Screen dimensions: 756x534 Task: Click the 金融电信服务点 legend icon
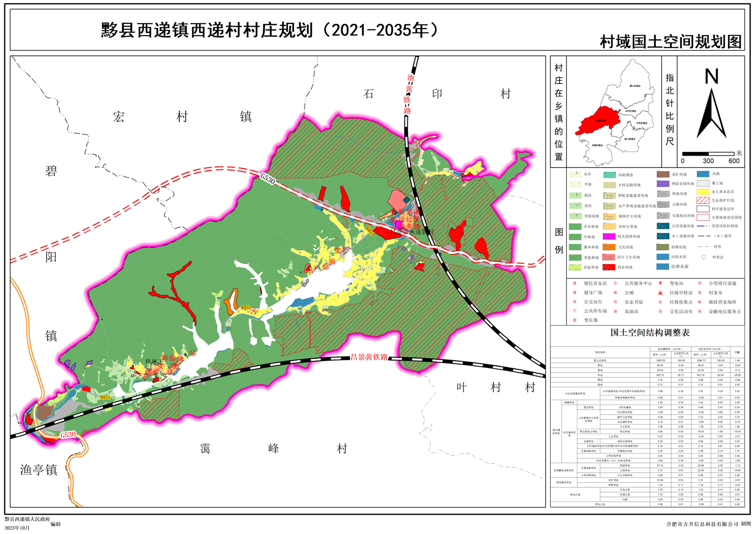click(x=700, y=311)
